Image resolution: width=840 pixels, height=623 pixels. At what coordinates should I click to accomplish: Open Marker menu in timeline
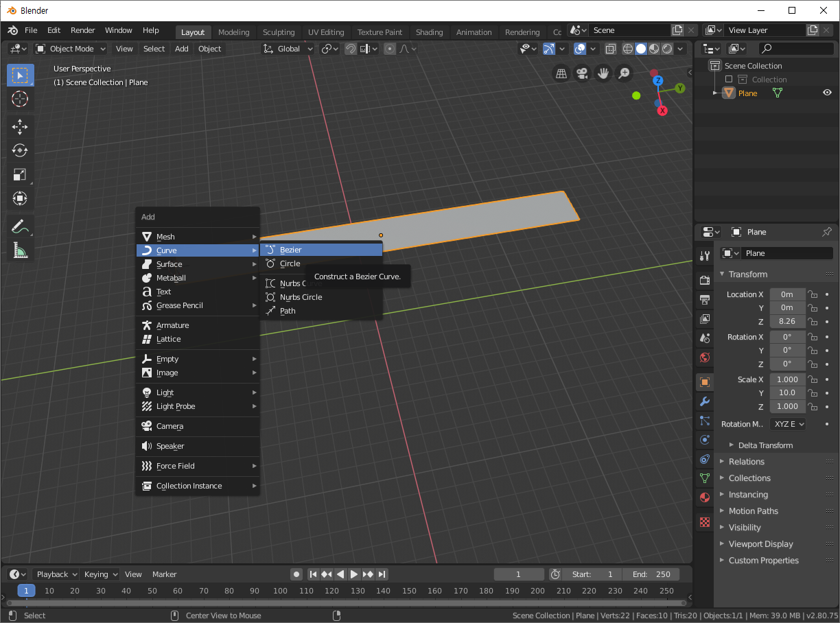coord(164,574)
